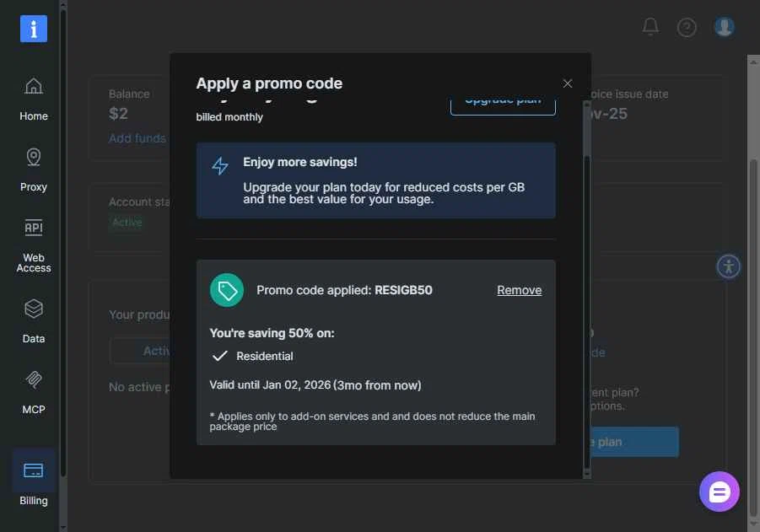Click the Add funds link
Viewport: 760px width, 532px height.
tap(137, 138)
